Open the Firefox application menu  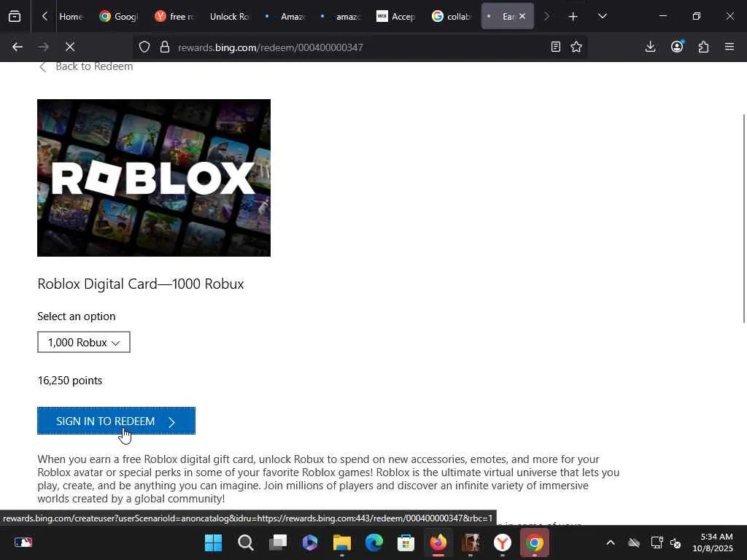[x=729, y=47]
